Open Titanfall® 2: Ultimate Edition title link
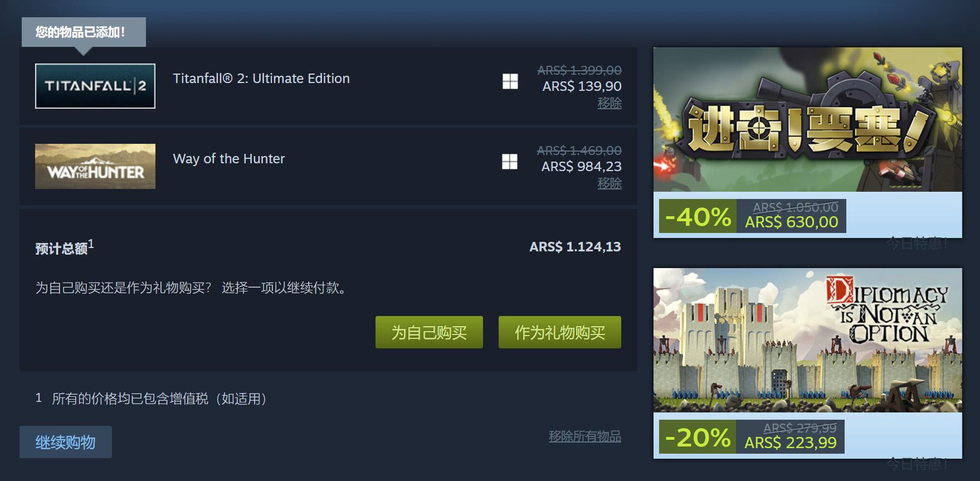 coord(261,79)
